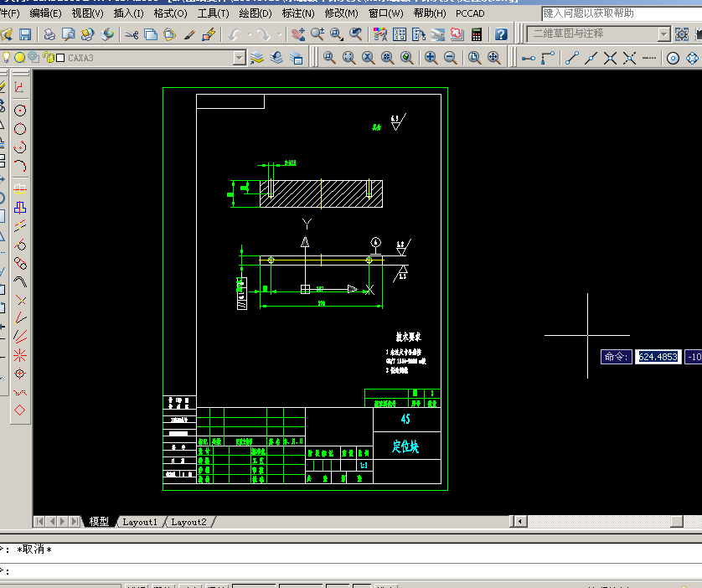Select center-radius circle tool in left toolbar
702x588 pixels.
(20, 111)
